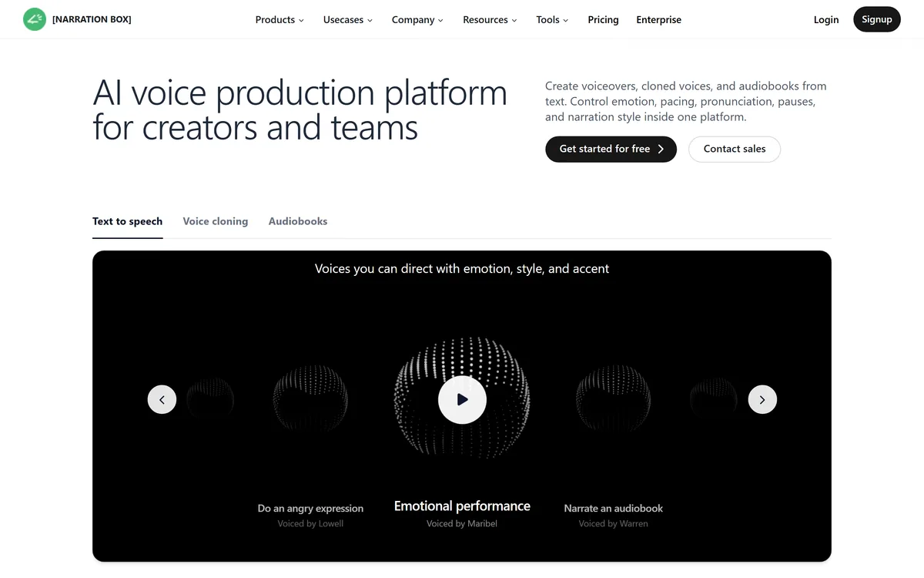This screenshot has width=924, height=578.
Task: Go to the Pricing page
Action: (x=603, y=20)
